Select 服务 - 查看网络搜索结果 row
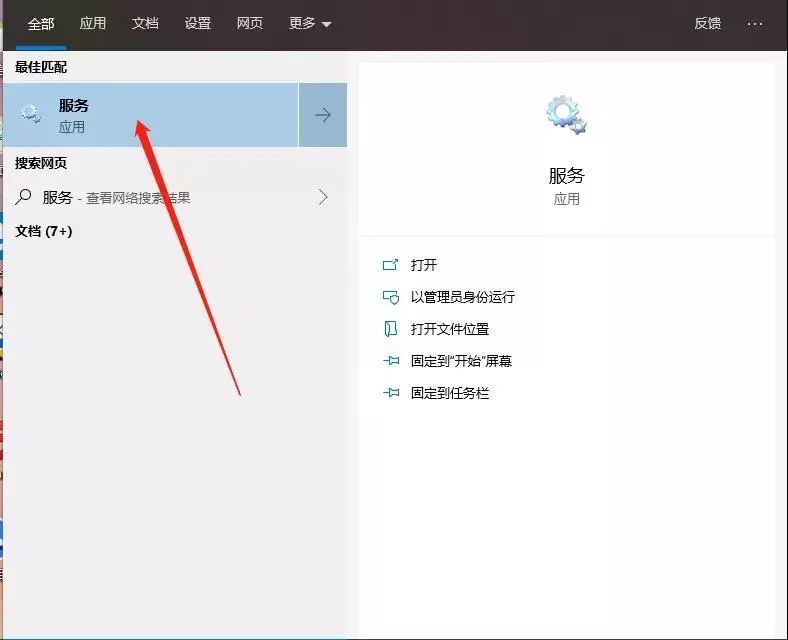The height and width of the screenshot is (640, 788). 174,197
